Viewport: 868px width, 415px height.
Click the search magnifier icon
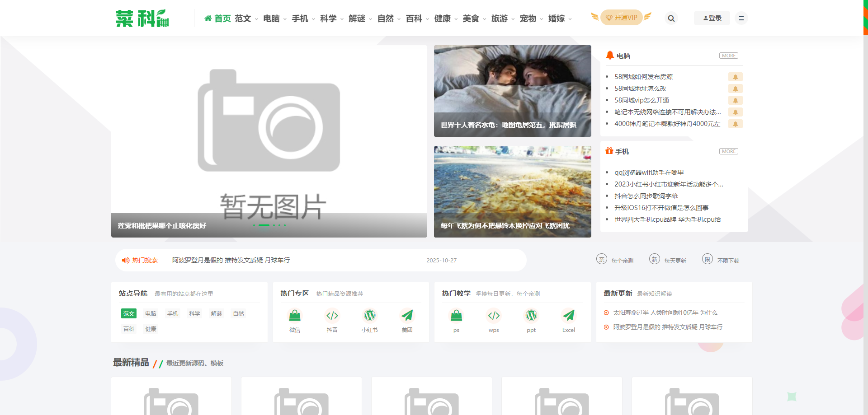coord(671,19)
